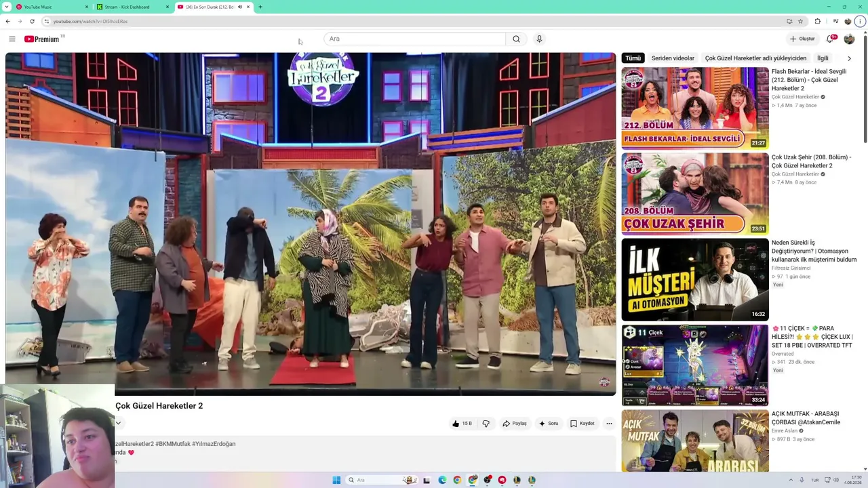Open the 11 Çiçek TFT video thumbnail
The height and width of the screenshot is (488, 868).
695,365
